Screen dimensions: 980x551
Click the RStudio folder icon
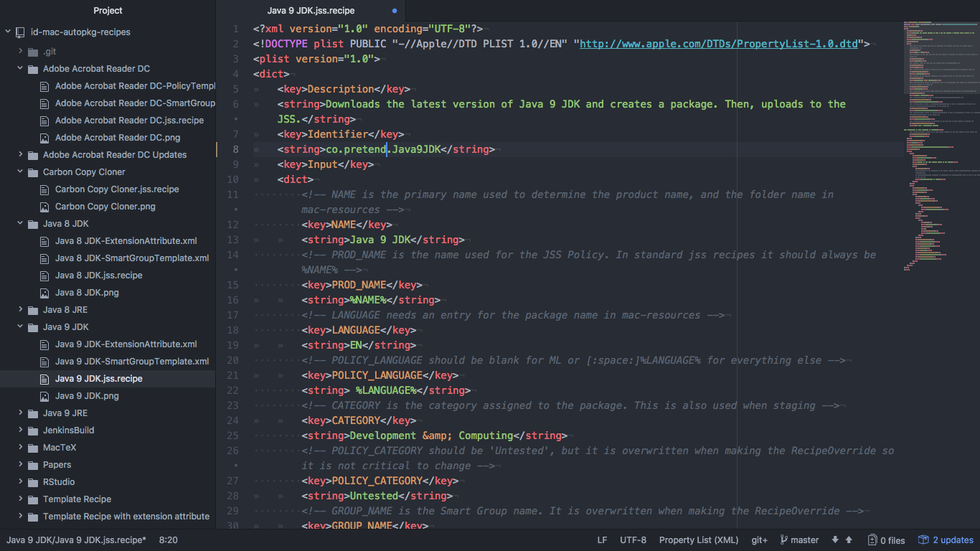(x=32, y=482)
